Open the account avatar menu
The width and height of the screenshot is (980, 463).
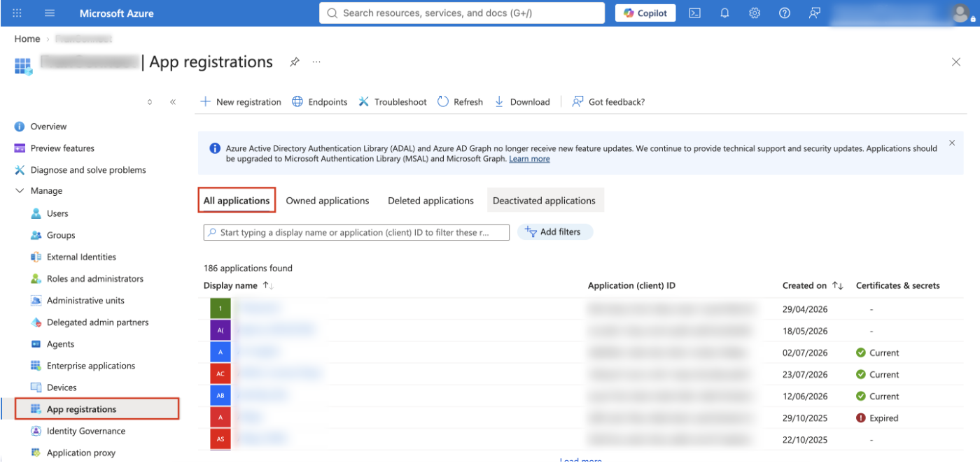[960, 13]
